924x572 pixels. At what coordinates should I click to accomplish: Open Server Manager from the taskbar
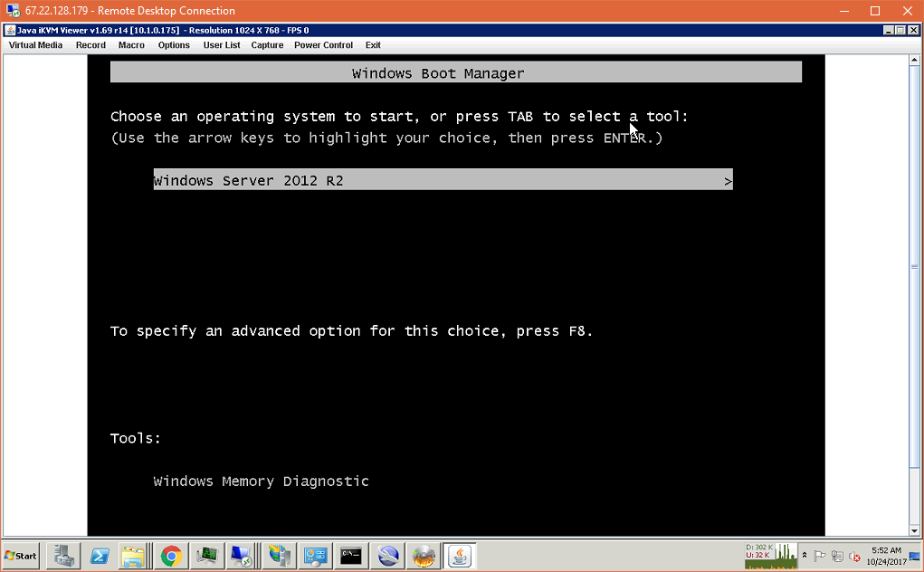tap(63, 556)
